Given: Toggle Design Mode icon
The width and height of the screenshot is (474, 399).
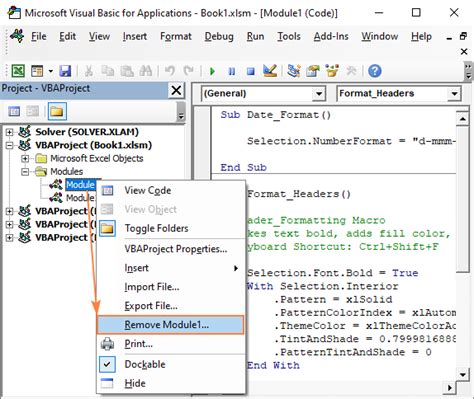Looking at the screenshot, I should click(x=270, y=71).
